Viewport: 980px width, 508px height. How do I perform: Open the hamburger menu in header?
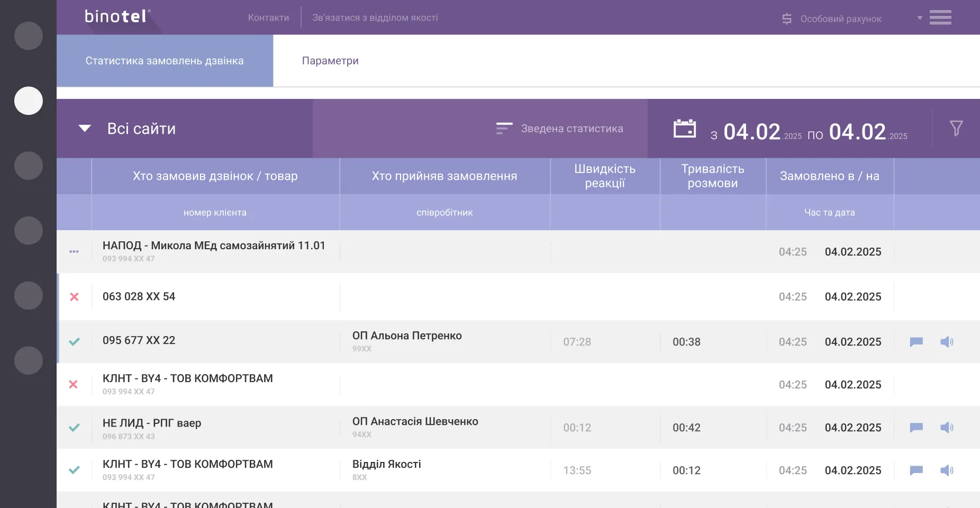pos(940,17)
